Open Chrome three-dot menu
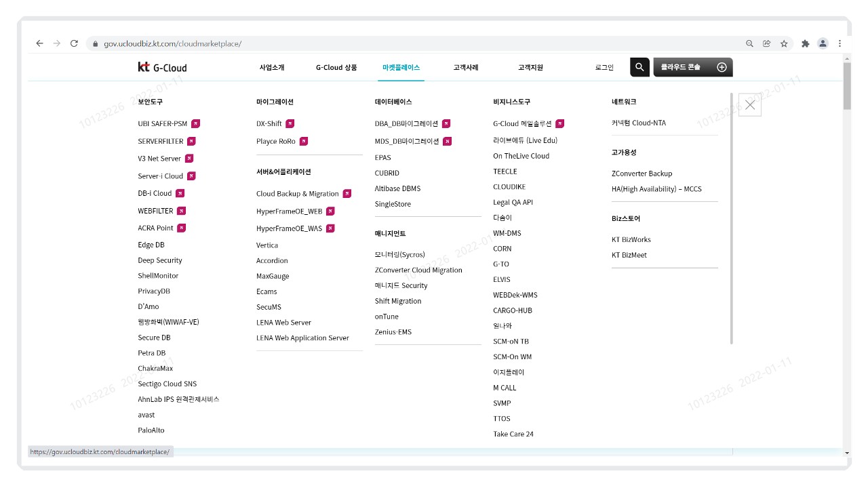This screenshot has width=868, height=488. tap(840, 43)
